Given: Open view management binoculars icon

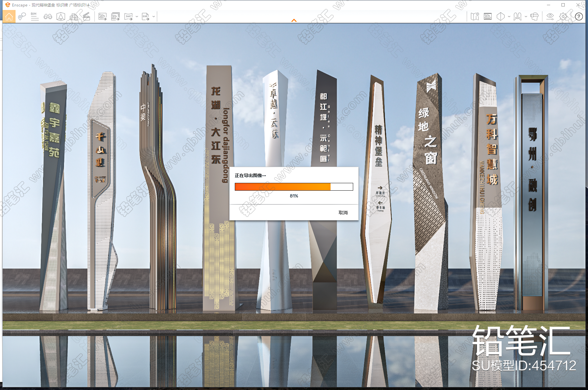Looking at the screenshot, I should pyautogui.click(x=48, y=16).
